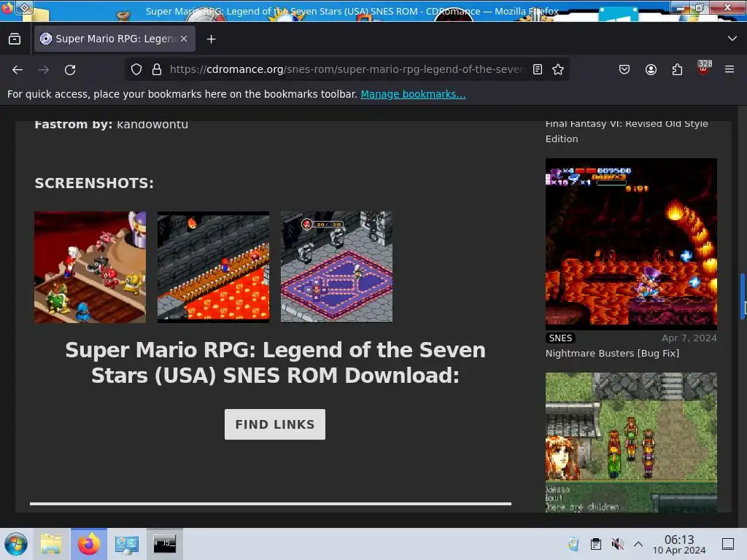Open Final Fantasy VI: Revised Old Style Edition
Image resolution: width=747 pixels, height=560 pixels.
[x=627, y=131]
